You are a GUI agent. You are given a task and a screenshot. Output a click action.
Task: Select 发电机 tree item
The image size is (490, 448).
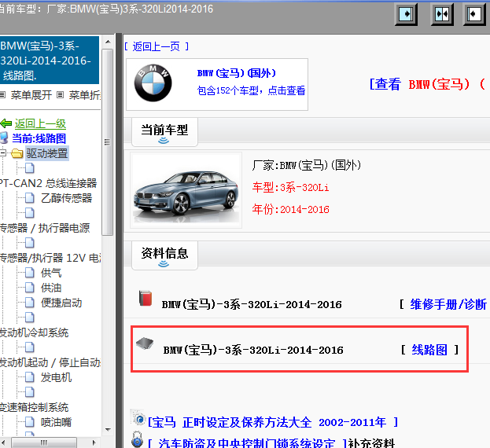coord(57,377)
